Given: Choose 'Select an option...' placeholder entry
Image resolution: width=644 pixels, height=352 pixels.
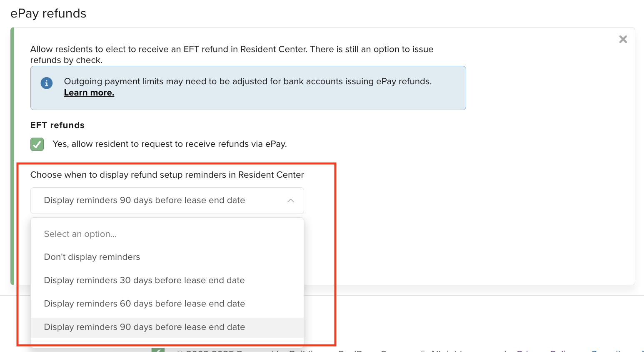Looking at the screenshot, I should click(x=80, y=234).
